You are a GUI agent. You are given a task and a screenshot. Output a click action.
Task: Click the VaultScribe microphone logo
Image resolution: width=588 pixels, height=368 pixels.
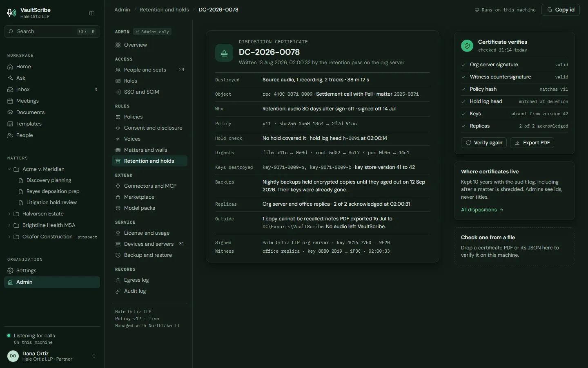pyautogui.click(x=12, y=13)
